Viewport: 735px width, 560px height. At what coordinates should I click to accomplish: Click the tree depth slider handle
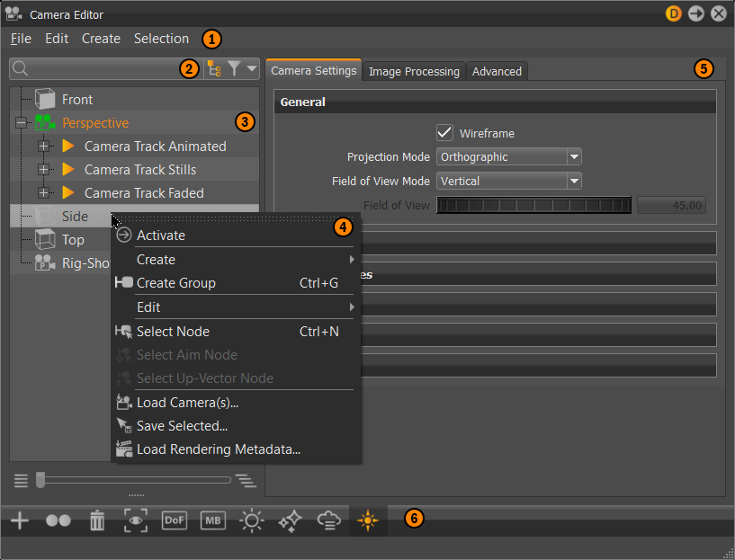pyautogui.click(x=40, y=480)
